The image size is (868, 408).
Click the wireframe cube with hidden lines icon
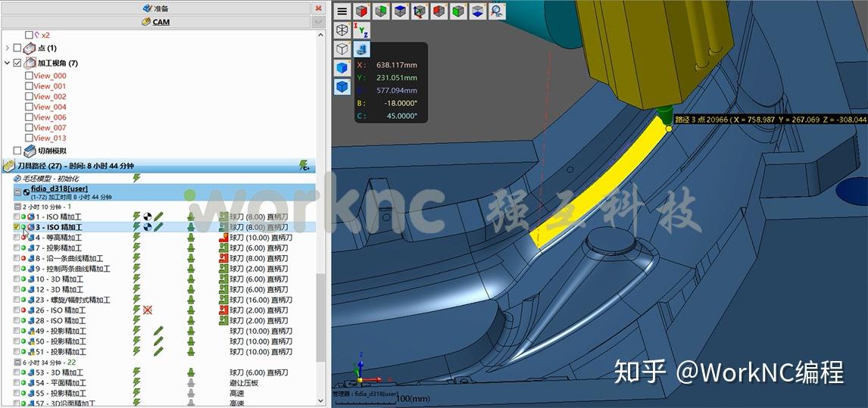coord(342,30)
